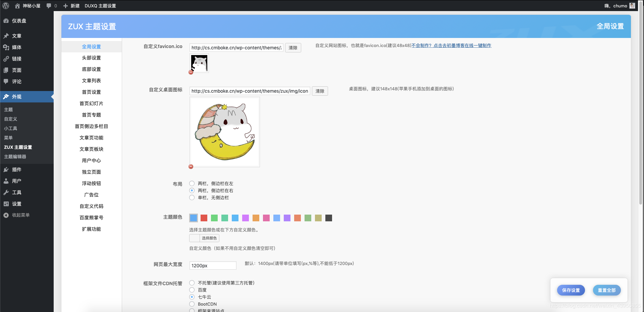Open 工具 wrench icon in sidebar
644x312 pixels.
6,192
